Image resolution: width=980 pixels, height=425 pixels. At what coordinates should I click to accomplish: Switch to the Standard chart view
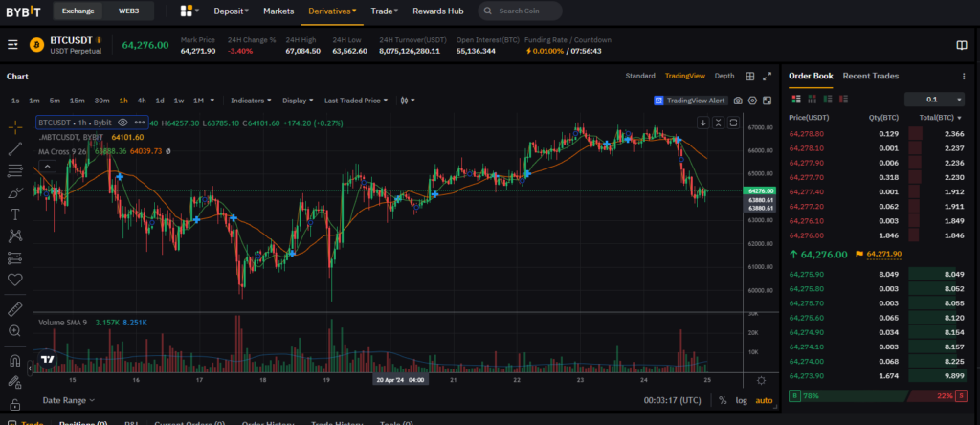coord(640,76)
